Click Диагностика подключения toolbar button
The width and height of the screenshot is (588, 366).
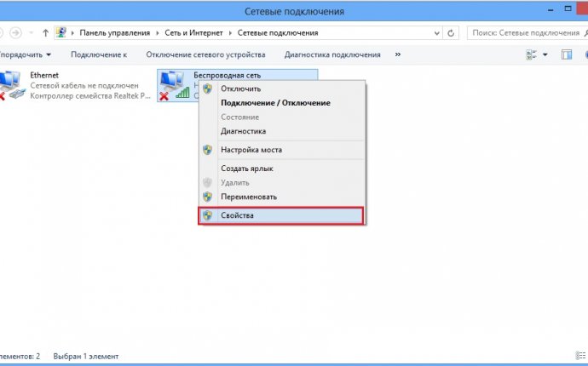coord(332,54)
